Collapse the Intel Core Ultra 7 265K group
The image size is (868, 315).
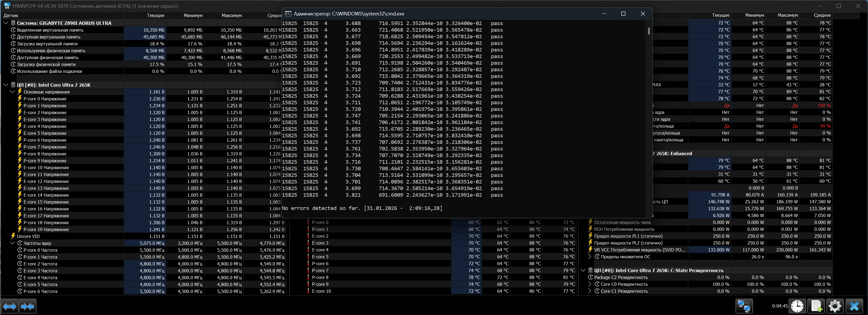click(x=6, y=85)
